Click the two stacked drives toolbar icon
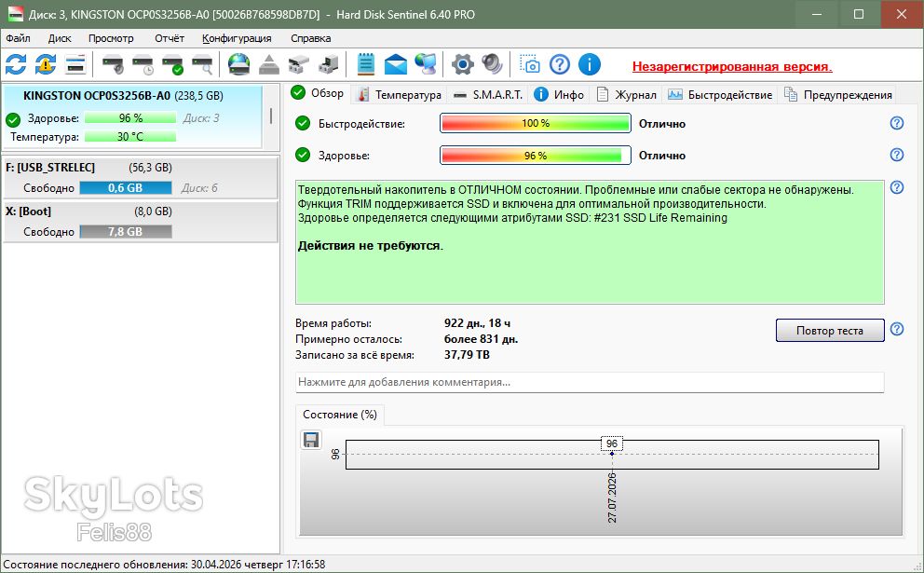This screenshot has width=924, height=573. point(299,63)
